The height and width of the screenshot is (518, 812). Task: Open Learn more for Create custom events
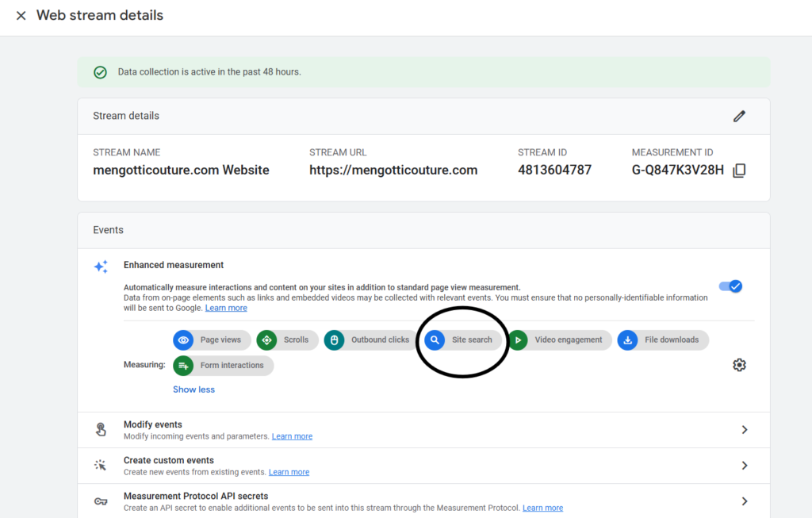[x=289, y=473]
